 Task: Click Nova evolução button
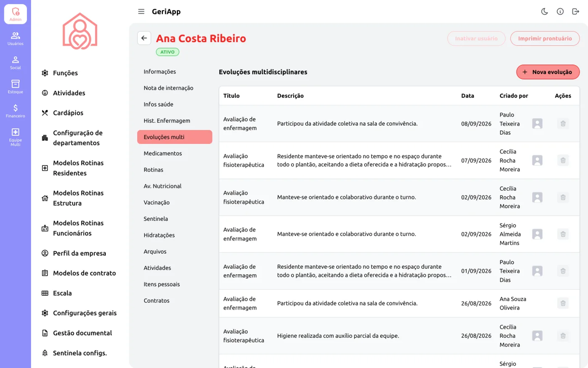548,72
